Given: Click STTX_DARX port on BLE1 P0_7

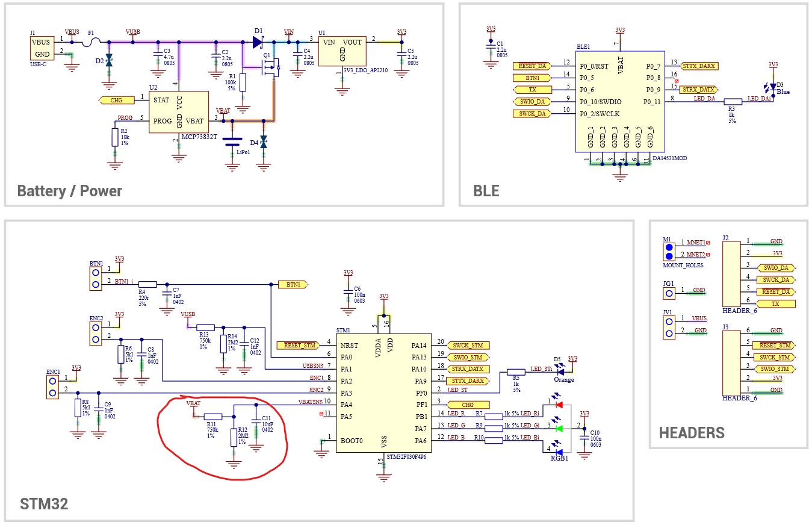Looking at the screenshot, I should (699, 66).
